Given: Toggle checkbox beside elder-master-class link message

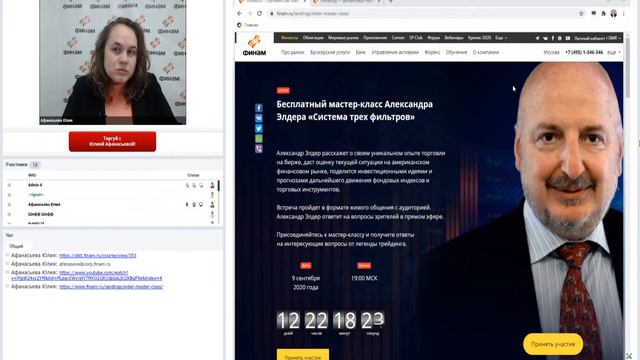Looking at the screenshot, I should (x=7, y=286).
